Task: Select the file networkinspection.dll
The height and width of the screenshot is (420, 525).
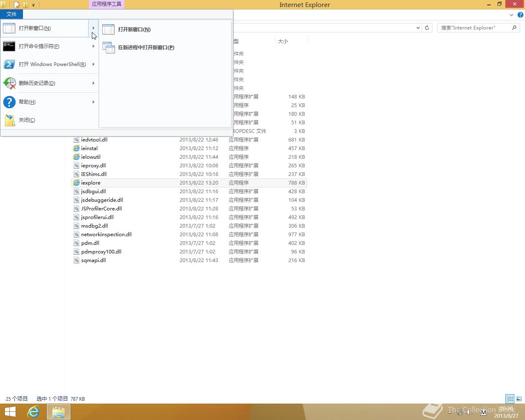Action: pyautogui.click(x=106, y=235)
